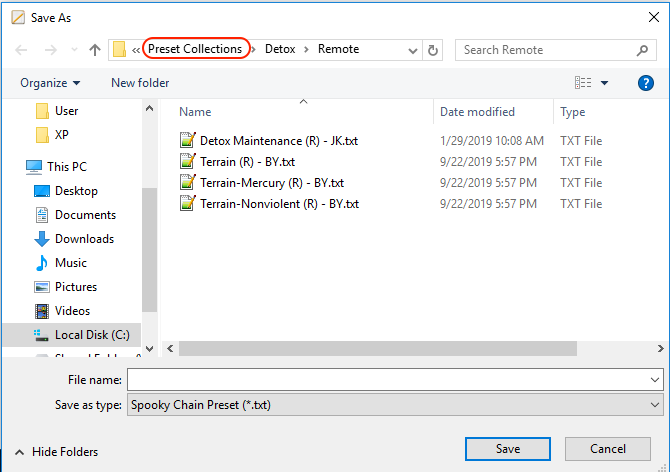The image size is (670, 472).
Task: Open the Music folder in sidebar
Action: (70, 263)
